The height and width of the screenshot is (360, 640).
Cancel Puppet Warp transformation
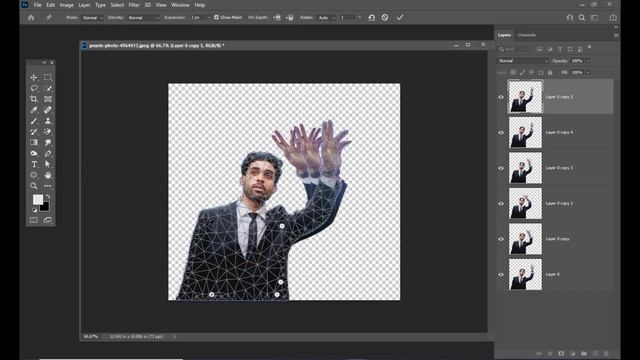pyautogui.click(x=385, y=18)
